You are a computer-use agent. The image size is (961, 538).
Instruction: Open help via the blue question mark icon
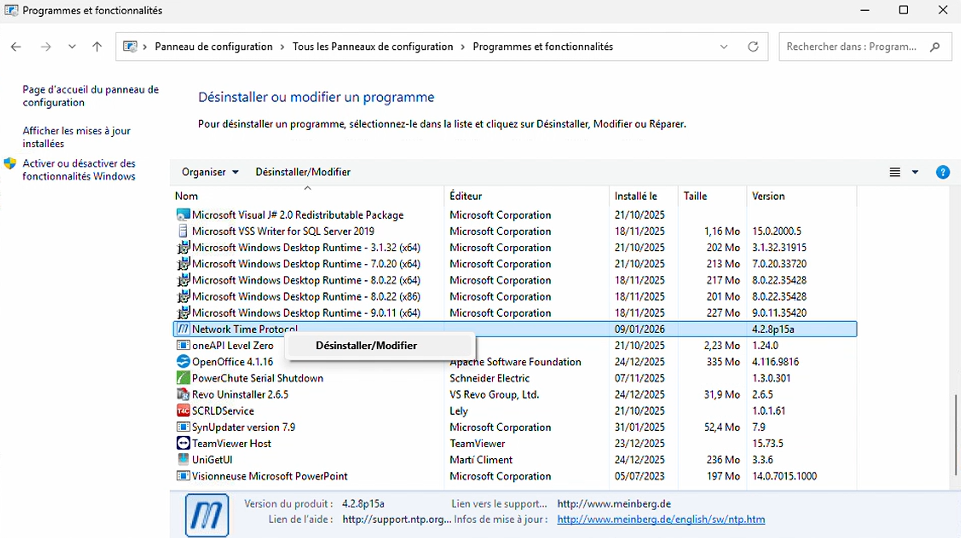click(x=942, y=172)
